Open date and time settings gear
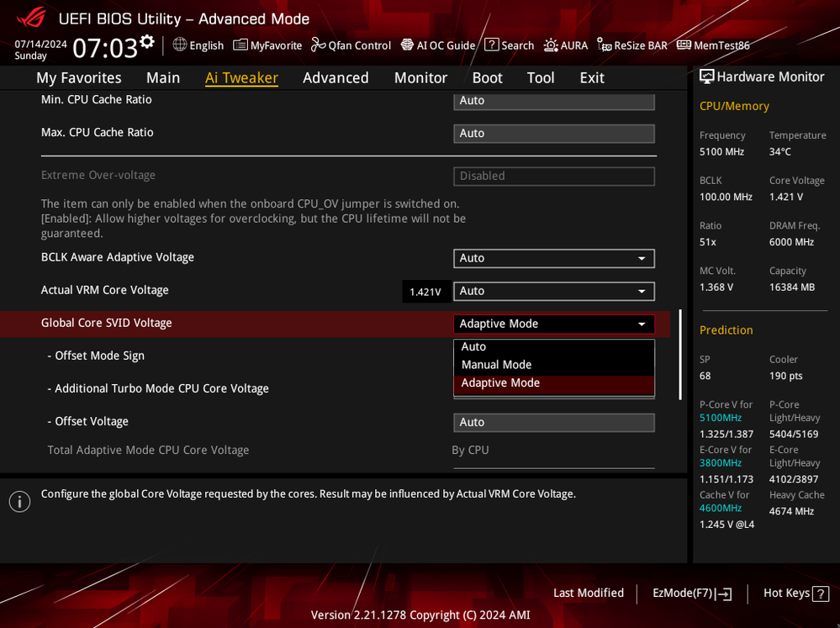This screenshot has width=840, height=628. point(147,42)
